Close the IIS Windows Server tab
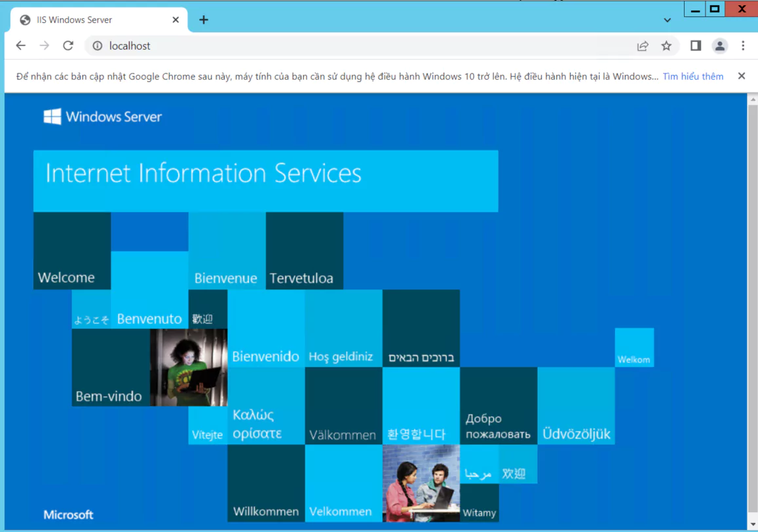Viewport: 758px width, 532px height. [176, 20]
